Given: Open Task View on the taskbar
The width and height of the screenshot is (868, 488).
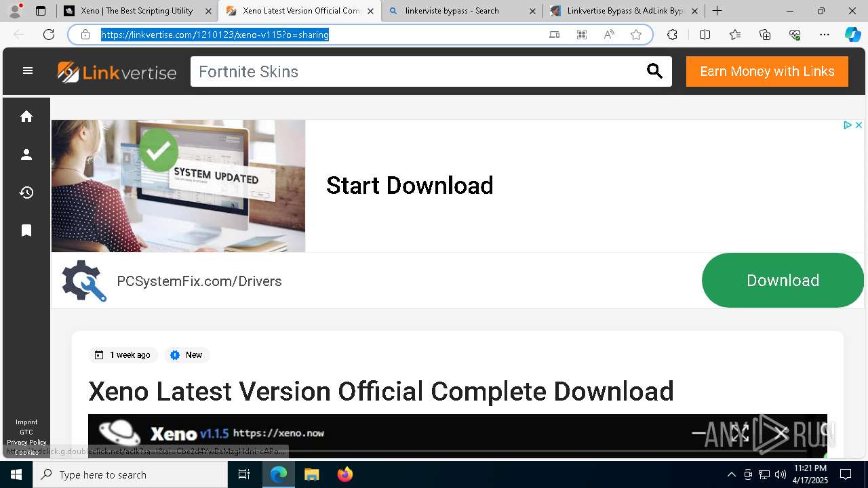Looking at the screenshot, I should coord(245,474).
